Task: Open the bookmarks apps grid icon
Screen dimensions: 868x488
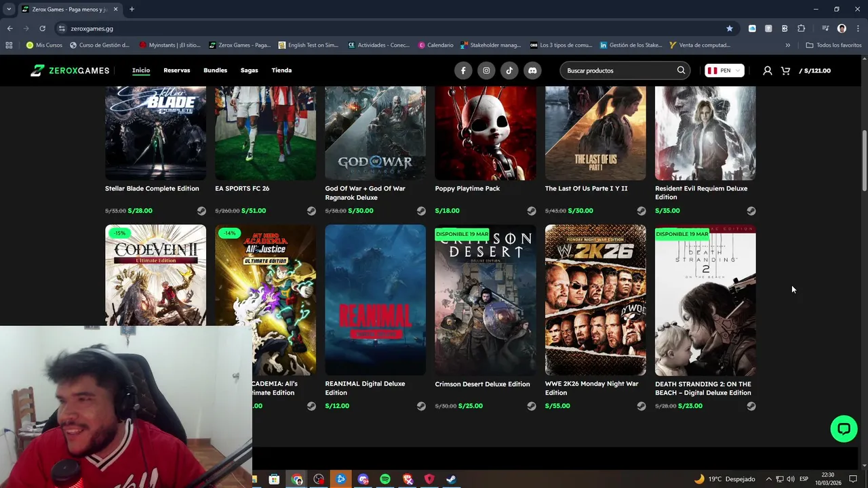Action: (x=9, y=45)
